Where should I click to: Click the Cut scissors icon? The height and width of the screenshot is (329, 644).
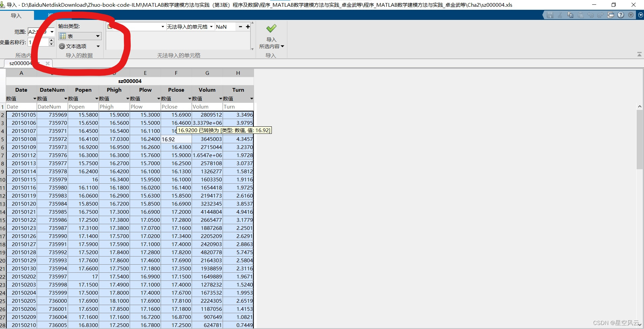click(x=560, y=15)
